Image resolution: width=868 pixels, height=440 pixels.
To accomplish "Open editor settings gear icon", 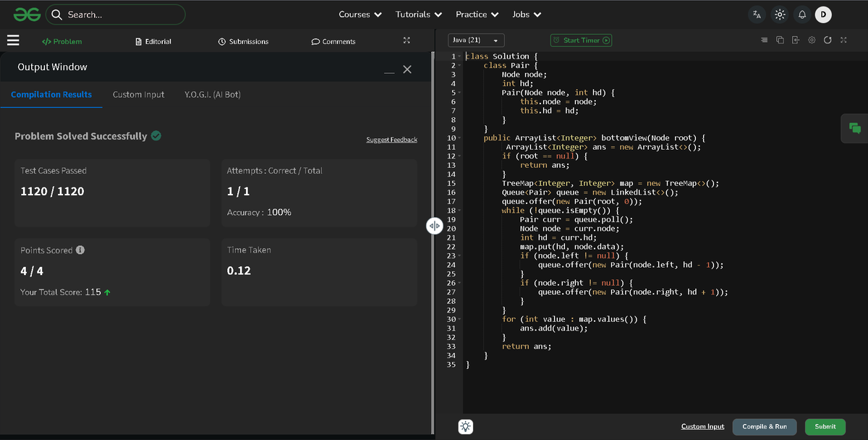I will pos(812,41).
